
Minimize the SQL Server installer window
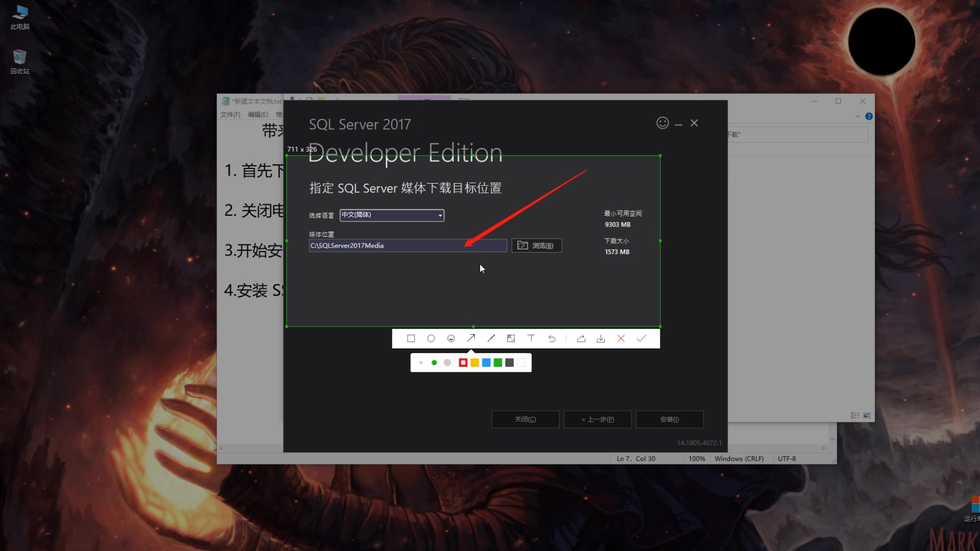click(x=678, y=123)
